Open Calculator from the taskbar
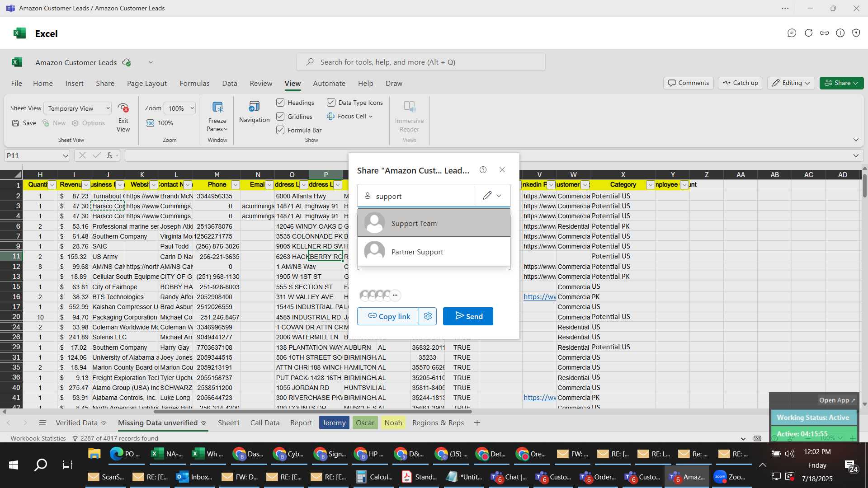This screenshot has height=488, width=868. pyautogui.click(x=374, y=477)
